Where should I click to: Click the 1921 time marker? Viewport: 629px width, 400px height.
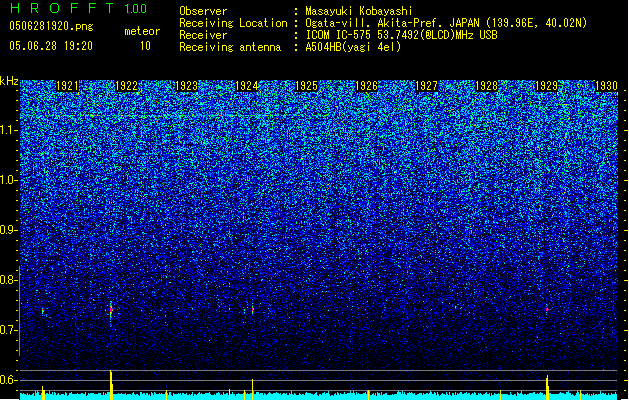coord(67,86)
